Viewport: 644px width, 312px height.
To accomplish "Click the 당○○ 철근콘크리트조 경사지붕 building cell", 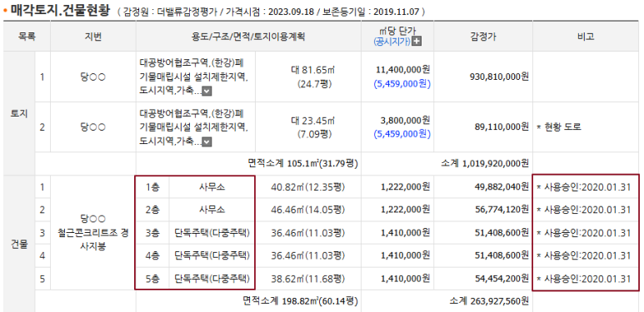I will [93, 232].
